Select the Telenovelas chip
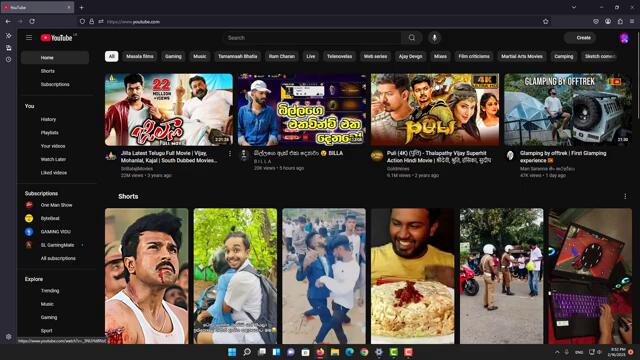Image resolution: width=640 pixels, height=360 pixels. pos(339,56)
